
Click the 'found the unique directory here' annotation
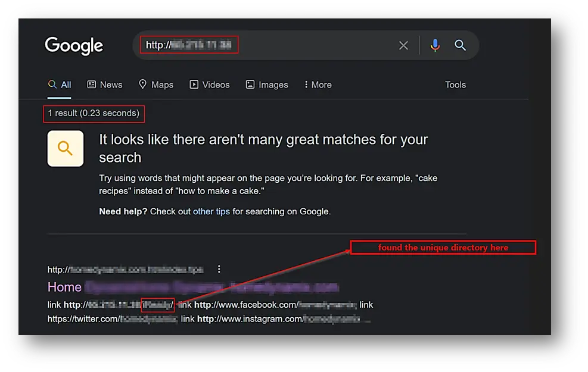click(x=443, y=248)
